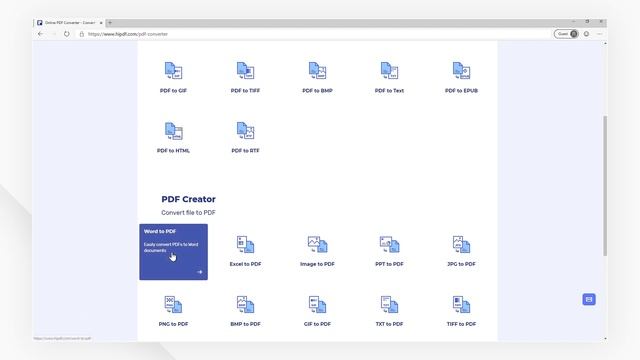640x360 pixels.
Task: Click the PDF to TIFF label
Action: pyautogui.click(x=245, y=91)
